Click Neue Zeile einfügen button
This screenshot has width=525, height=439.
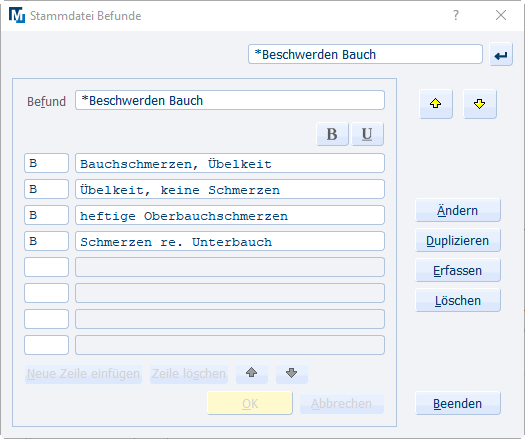[x=83, y=374]
